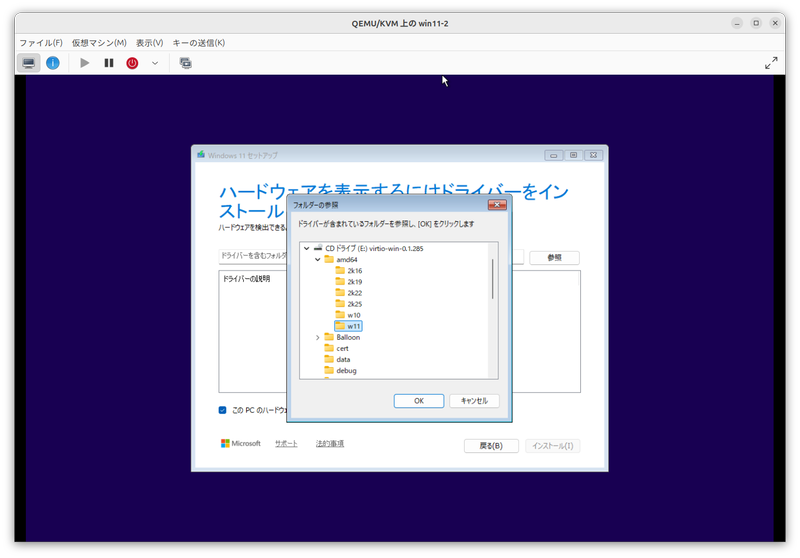Open the 法的事項 legal link
800x558 pixels.
330,444
